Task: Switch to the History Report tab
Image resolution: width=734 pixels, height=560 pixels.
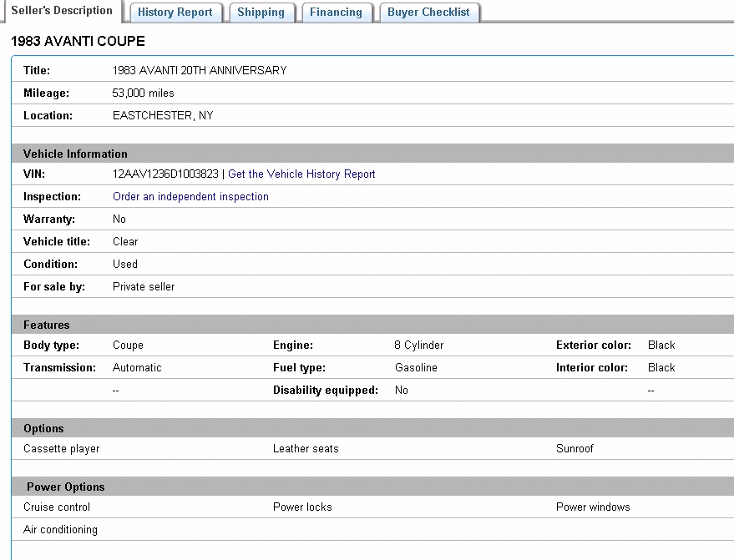Action: (x=175, y=13)
